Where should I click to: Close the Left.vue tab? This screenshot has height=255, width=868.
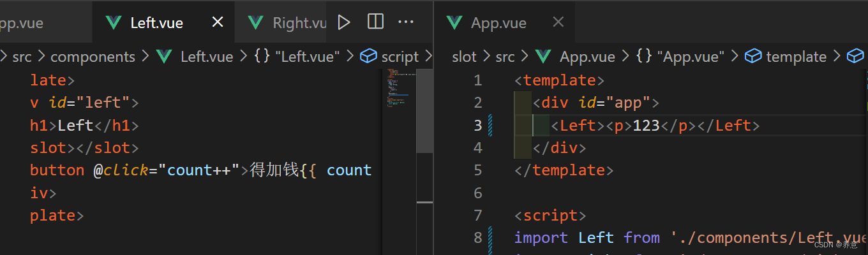(218, 22)
